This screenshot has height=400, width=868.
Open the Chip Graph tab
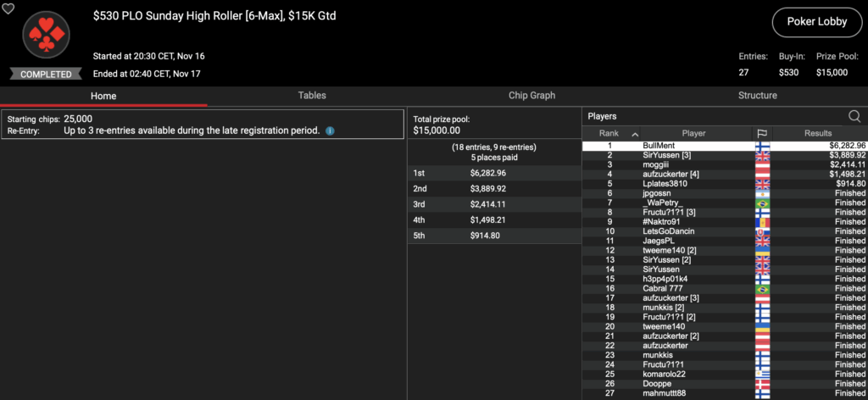click(x=531, y=96)
